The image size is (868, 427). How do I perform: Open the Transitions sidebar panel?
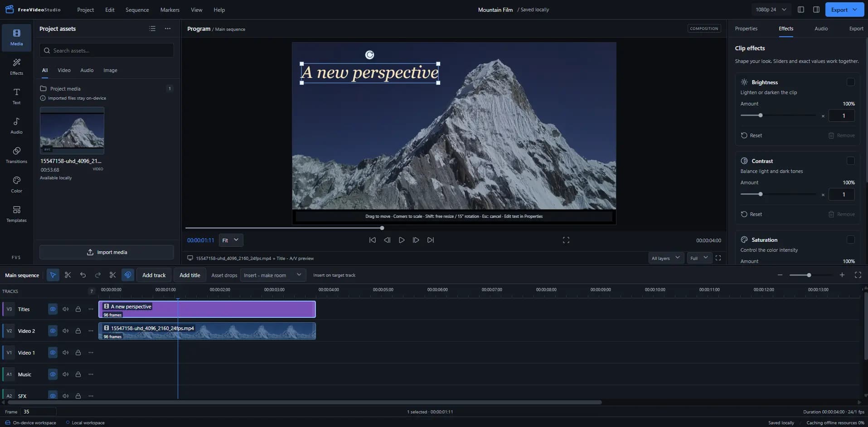pos(16,154)
